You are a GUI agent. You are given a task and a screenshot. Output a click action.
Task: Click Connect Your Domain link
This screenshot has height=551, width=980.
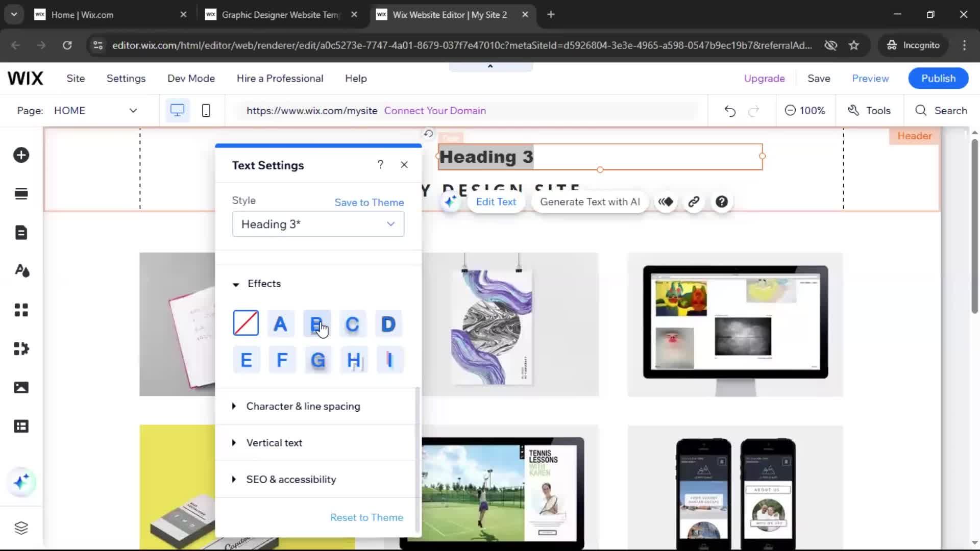tap(435, 111)
